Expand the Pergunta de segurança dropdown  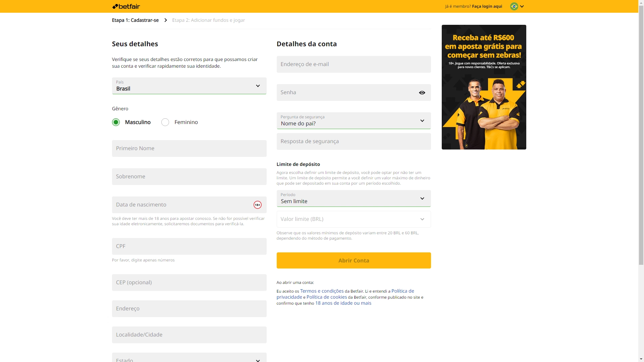(354, 121)
